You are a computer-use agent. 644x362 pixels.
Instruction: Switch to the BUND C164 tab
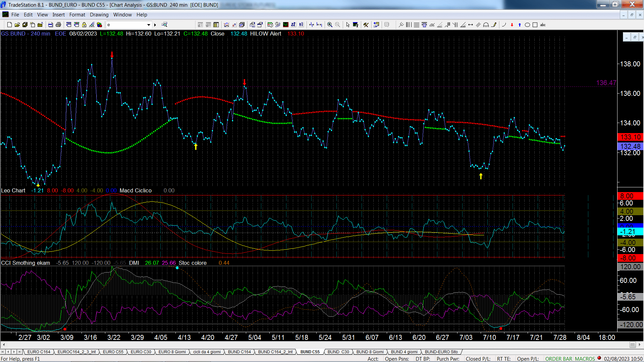239,352
